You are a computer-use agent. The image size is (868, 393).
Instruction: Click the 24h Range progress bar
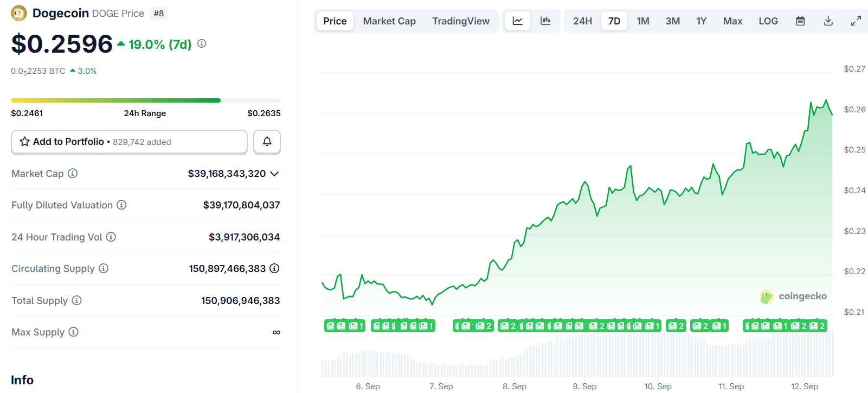point(146,100)
